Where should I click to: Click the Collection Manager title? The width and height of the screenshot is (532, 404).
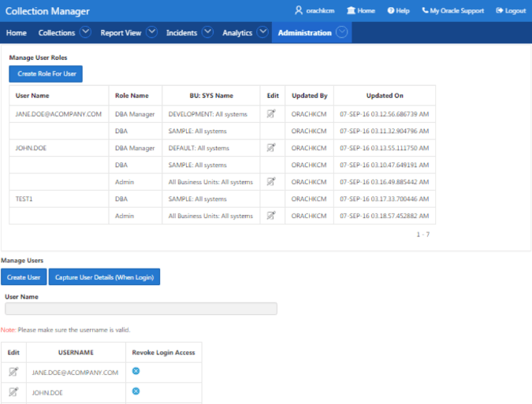coord(47,11)
